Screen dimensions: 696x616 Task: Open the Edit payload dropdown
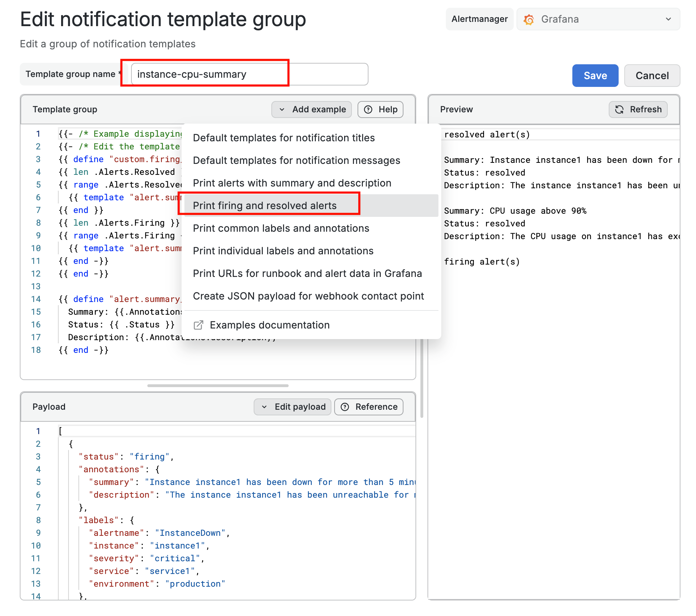pos(293,407)
